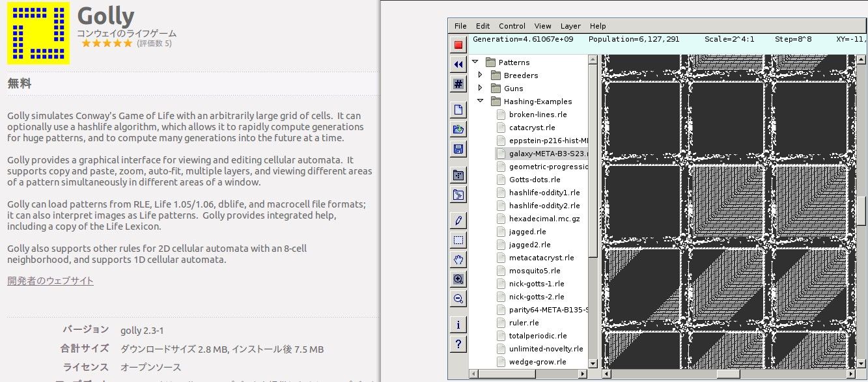
Task: Click the pattern tree scrollbar up arrow
Action: click(x=593, y=60)
